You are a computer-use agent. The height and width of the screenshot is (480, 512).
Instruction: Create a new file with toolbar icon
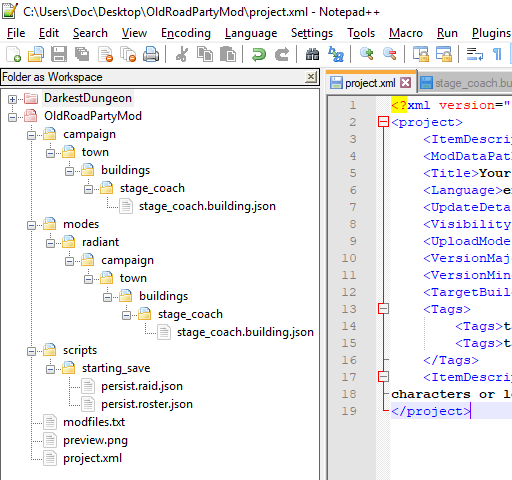tap(14, 54)
